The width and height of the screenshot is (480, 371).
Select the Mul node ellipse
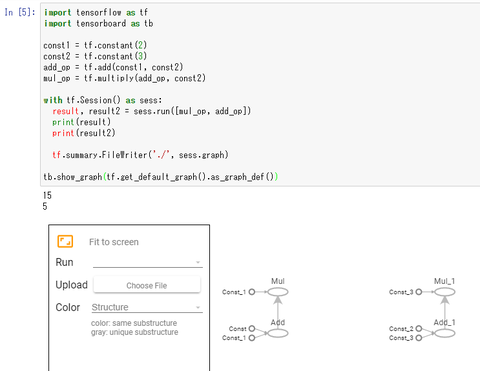(278, 292)
